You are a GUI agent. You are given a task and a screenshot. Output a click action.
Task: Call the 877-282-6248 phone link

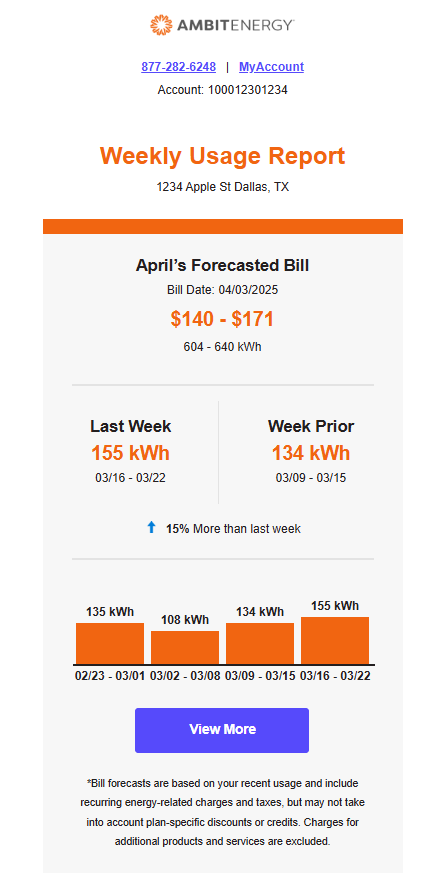179,66
